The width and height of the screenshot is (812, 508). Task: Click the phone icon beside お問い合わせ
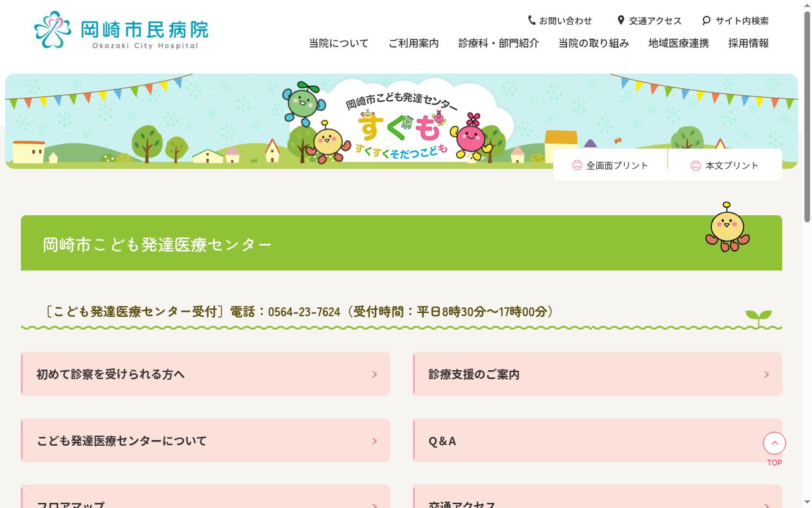click(x=532, y=20)
